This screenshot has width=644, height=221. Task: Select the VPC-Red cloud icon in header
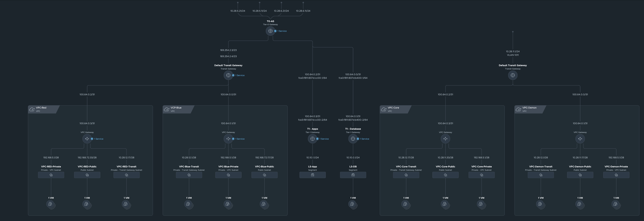coord(32,109)
